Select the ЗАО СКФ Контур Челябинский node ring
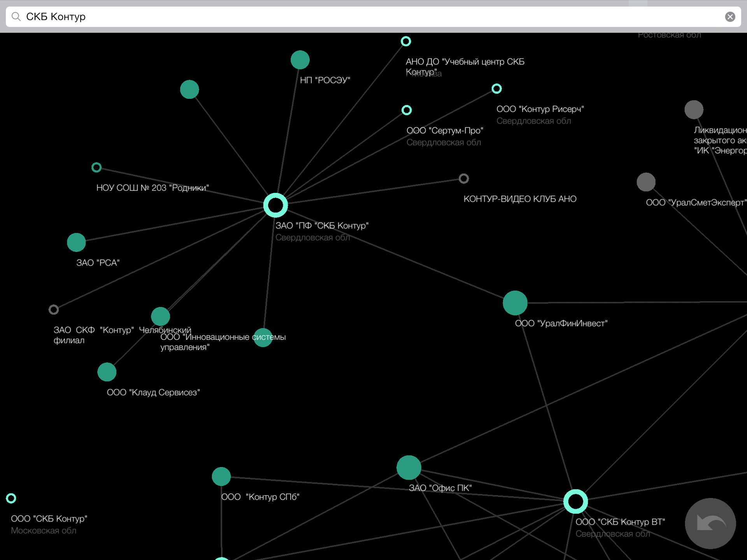The height and width of the screenshot is (560, 747). pos(54,310)
